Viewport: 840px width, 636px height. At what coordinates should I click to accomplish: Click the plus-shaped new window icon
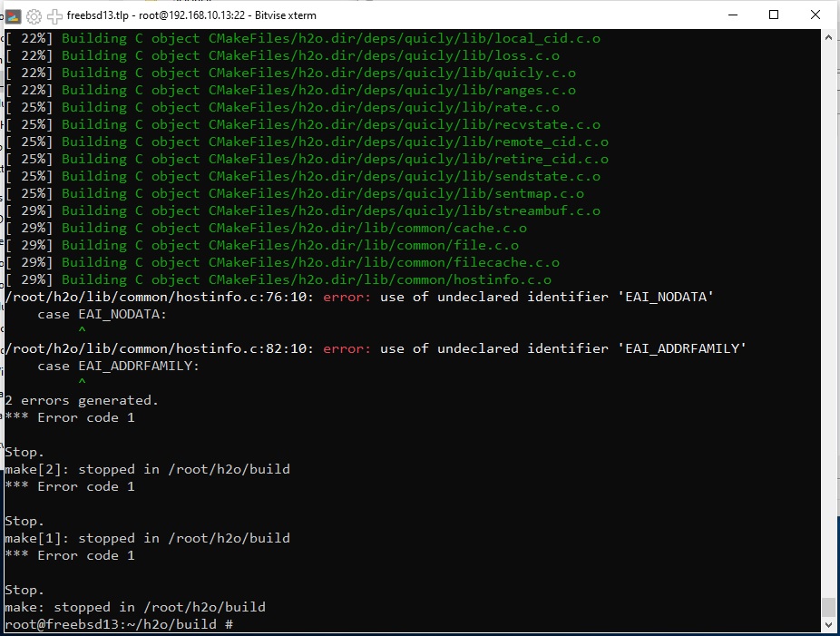tap(54, 16)
